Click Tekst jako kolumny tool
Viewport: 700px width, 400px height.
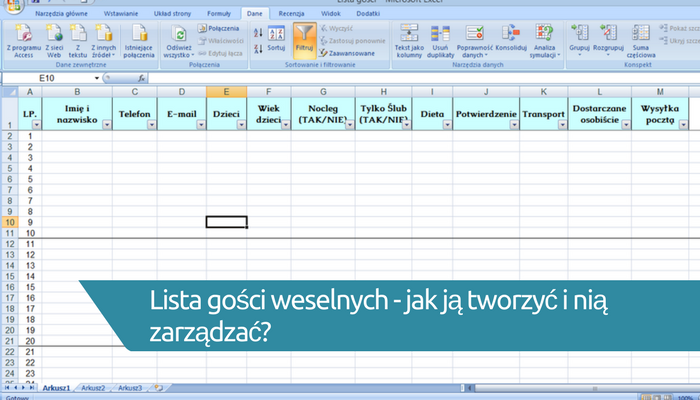pos(409,41)
